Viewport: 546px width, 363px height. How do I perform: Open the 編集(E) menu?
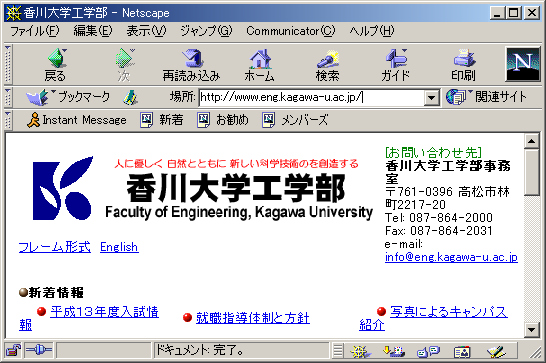click(93, 31)
